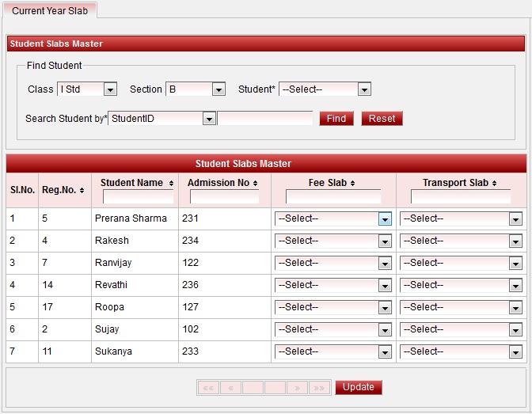Viewport: 532px width, 414px height.
Task: Jump to last page with »» button
Action: (x=319, y=388)
